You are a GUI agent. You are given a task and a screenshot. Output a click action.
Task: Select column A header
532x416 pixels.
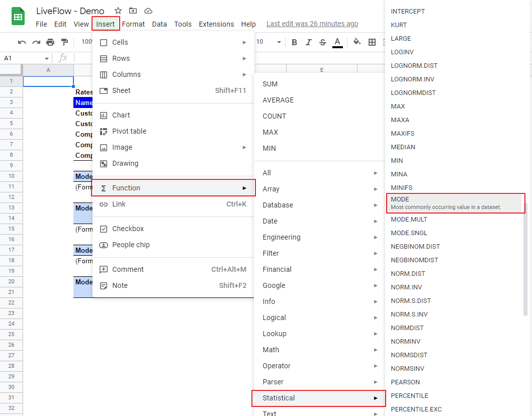(x=48, y=70)
